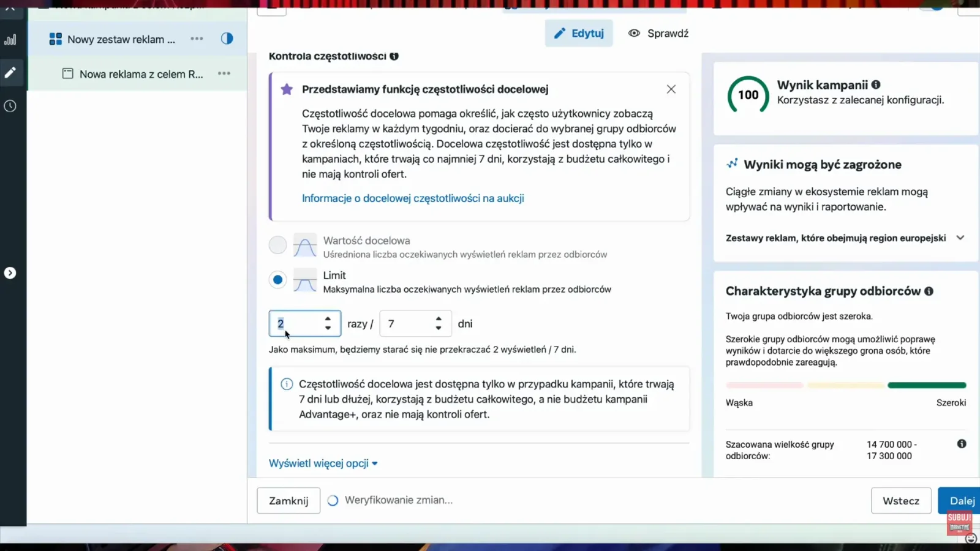Increase the impressions count stepper
Viewport: 980px width, 551px height.
pos(328,319)
